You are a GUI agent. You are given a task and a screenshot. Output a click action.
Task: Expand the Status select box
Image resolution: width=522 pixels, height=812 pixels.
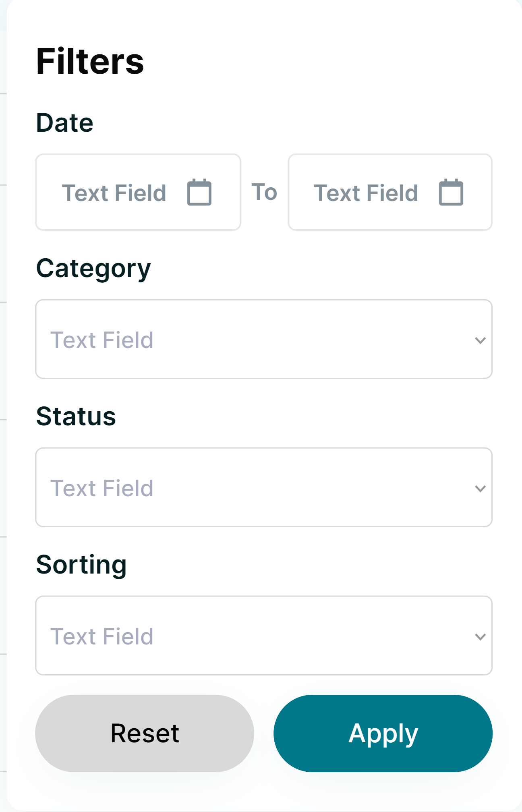click(x=264, y=487)
